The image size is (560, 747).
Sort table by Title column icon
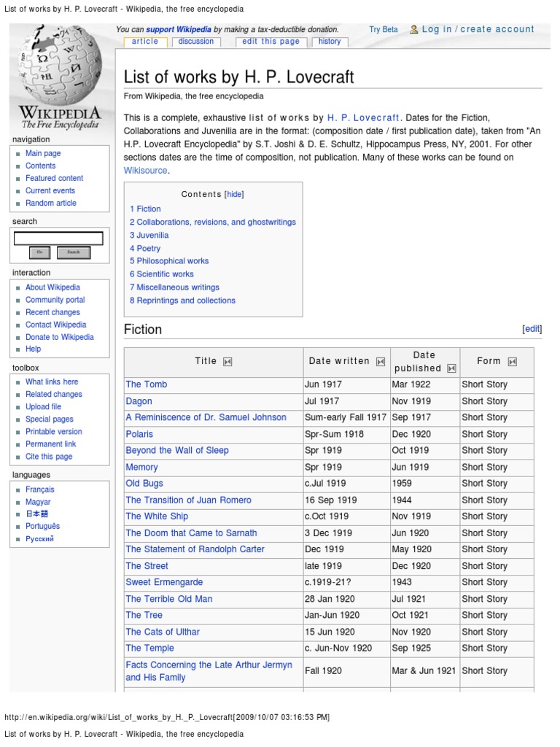click(x=227, y=362)
